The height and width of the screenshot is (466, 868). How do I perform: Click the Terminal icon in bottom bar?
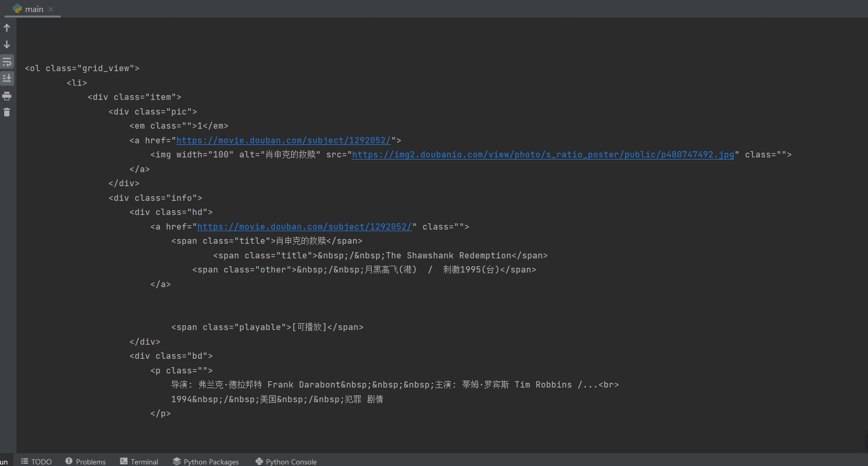[124, 461]
